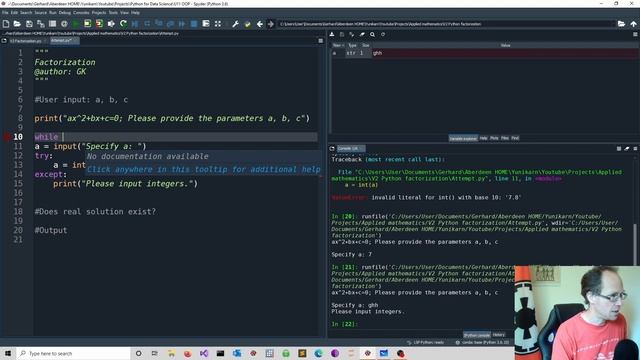Run the file with green play button

coord(76,24)
